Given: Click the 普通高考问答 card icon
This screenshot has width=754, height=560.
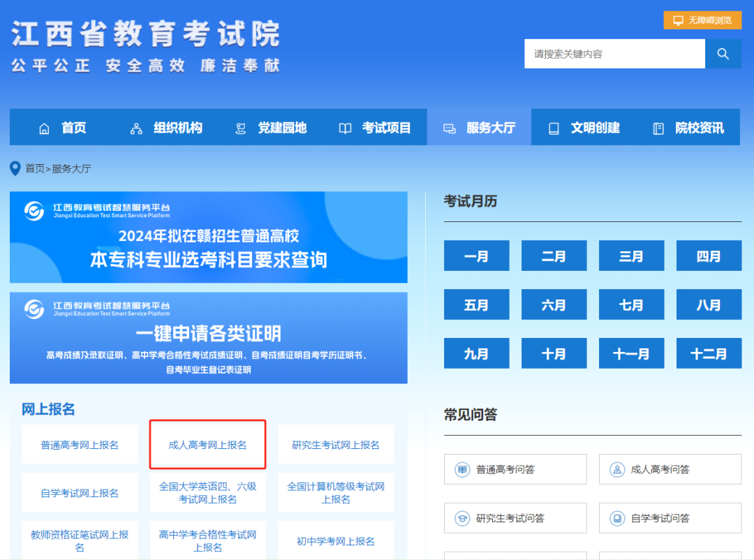Looking at the screenshot, I should click(x=461, y=469).
